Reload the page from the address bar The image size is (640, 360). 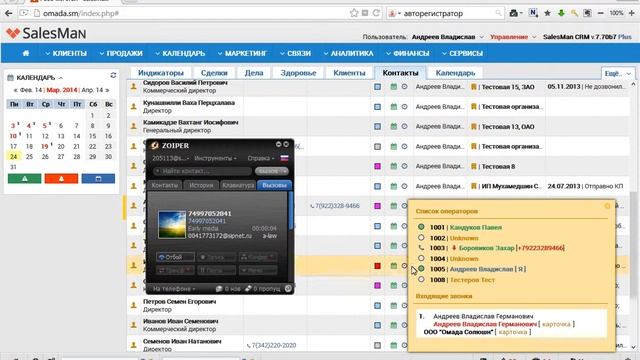376,13
